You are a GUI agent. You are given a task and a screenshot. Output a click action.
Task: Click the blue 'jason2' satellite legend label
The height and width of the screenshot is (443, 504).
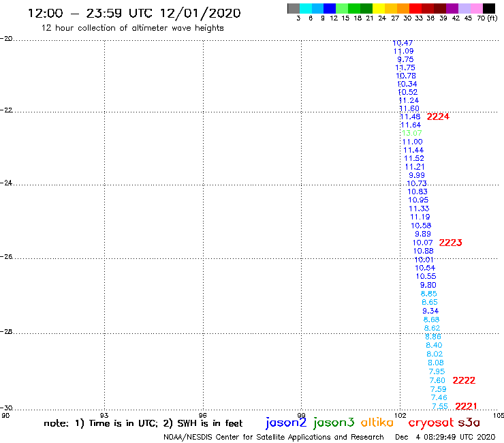pos(286,423)
